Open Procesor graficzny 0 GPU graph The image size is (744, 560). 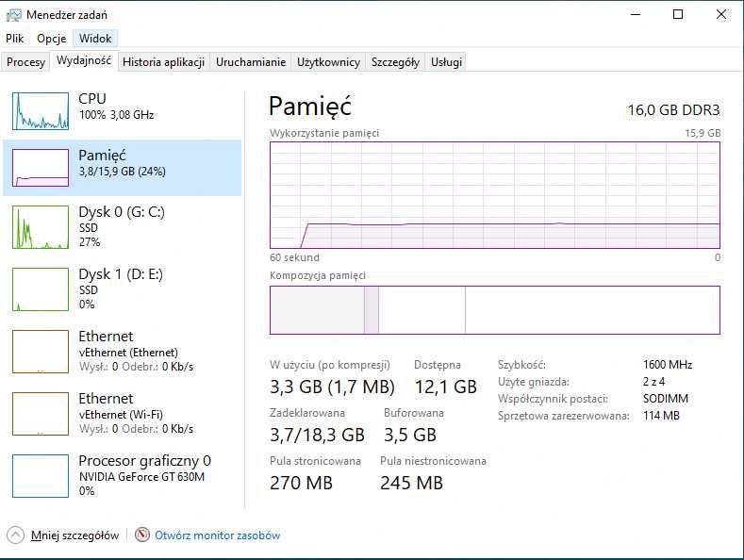(41, 475)
